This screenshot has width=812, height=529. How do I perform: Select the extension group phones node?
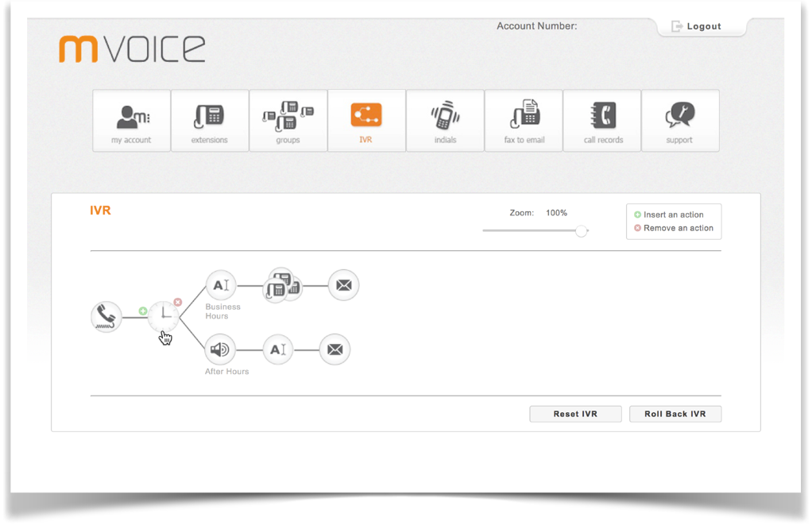(x=282, y=285)
